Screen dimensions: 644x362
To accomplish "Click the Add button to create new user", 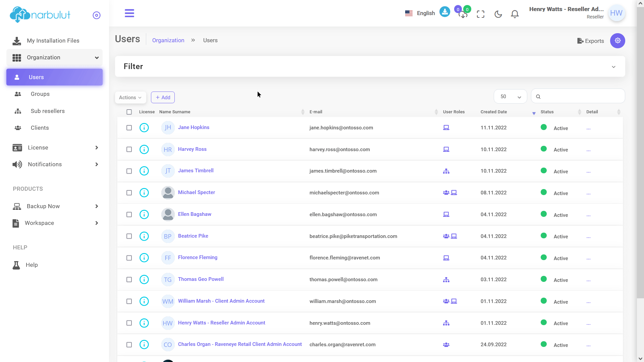I will pos(163,97).
